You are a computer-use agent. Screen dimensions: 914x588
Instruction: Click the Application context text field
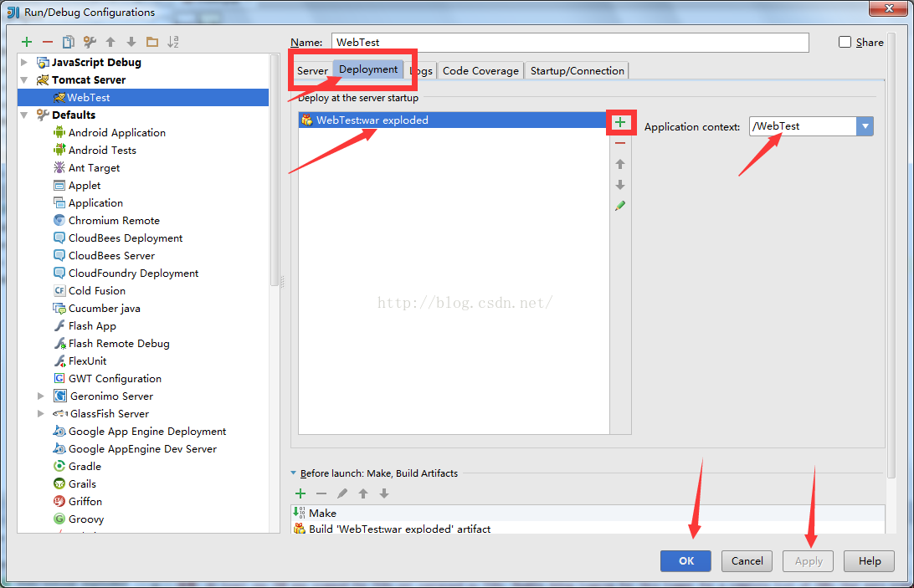click(803, 126)
